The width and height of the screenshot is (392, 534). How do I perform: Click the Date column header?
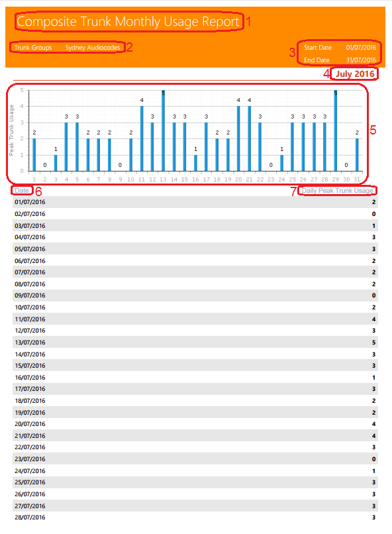(x=22, y=190)
